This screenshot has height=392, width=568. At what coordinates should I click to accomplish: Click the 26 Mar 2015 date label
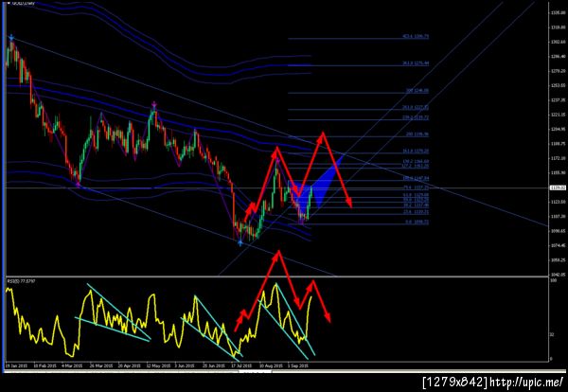pos(101,365)
